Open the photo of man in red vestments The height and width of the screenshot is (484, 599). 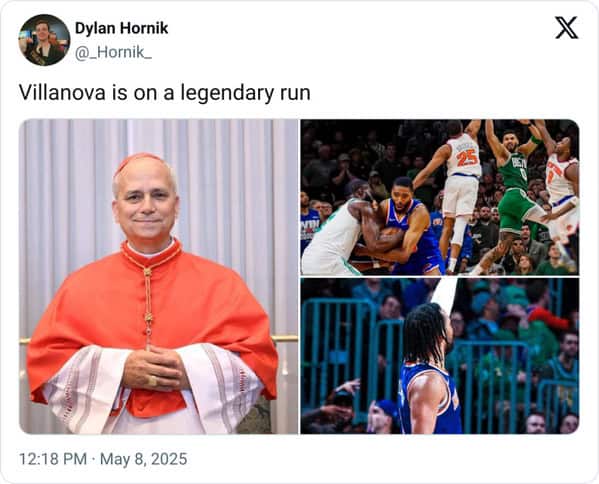[159, 277]
